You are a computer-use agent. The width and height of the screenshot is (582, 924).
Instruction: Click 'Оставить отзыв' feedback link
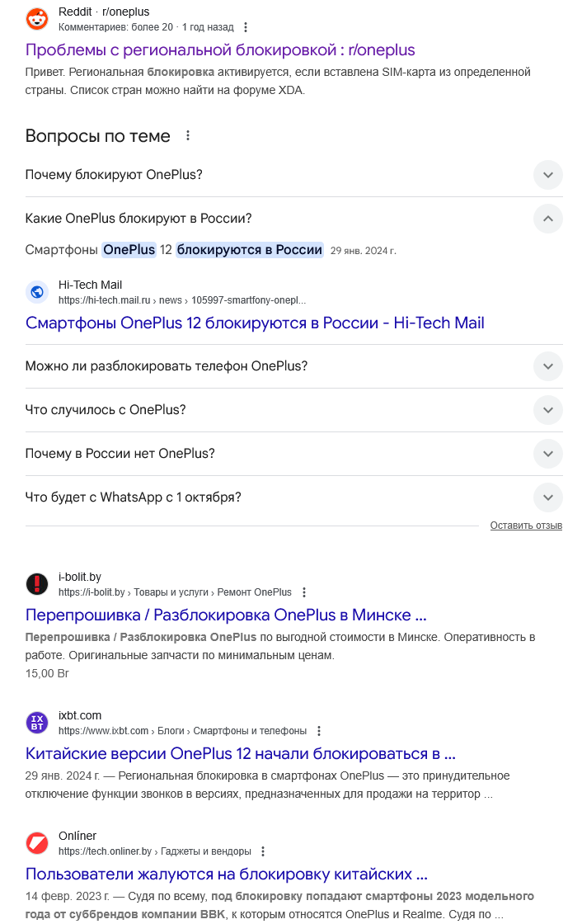(526, 526)
